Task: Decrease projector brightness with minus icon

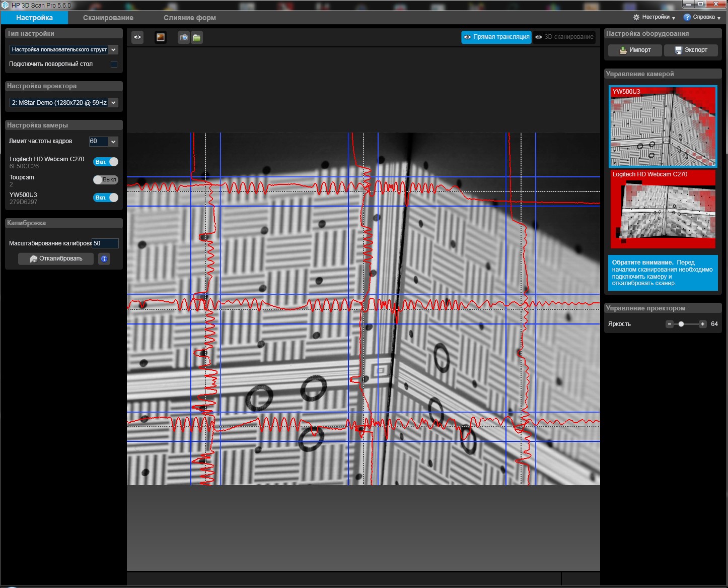Action: [x=669, y=324]
